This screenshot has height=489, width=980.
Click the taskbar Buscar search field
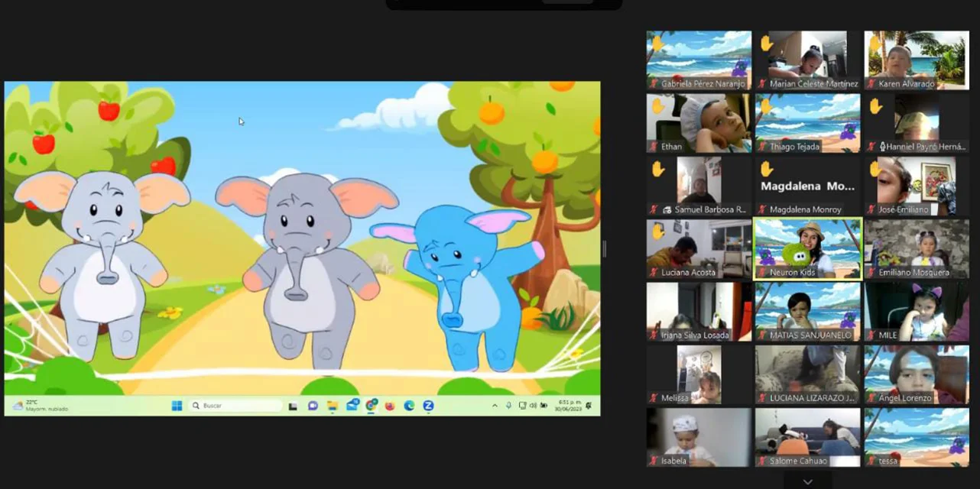(x=237, y=406)
